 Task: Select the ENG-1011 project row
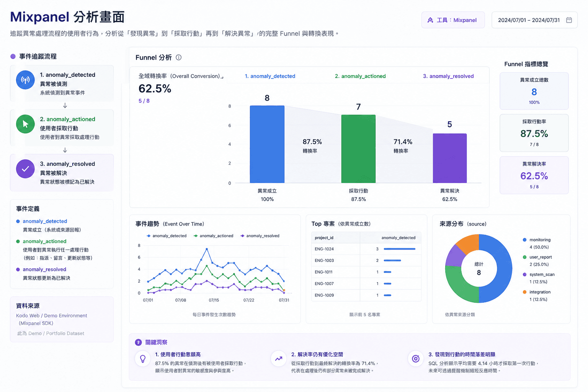tap(366, 272)
